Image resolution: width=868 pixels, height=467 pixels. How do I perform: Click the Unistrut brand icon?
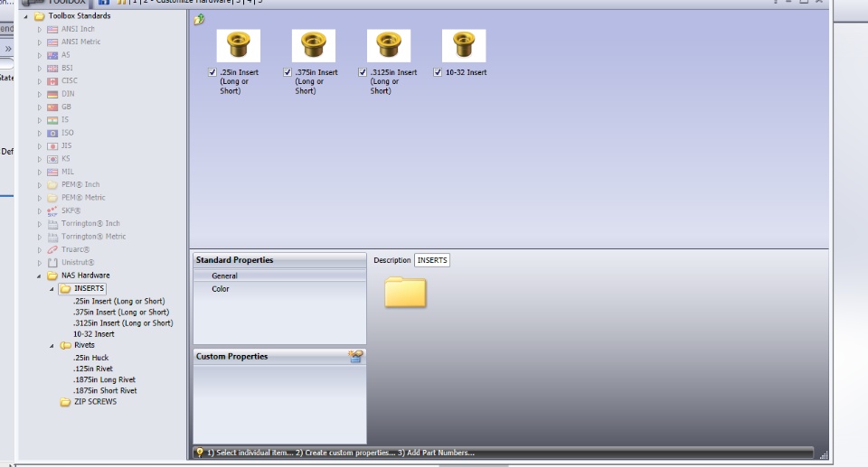52,262
